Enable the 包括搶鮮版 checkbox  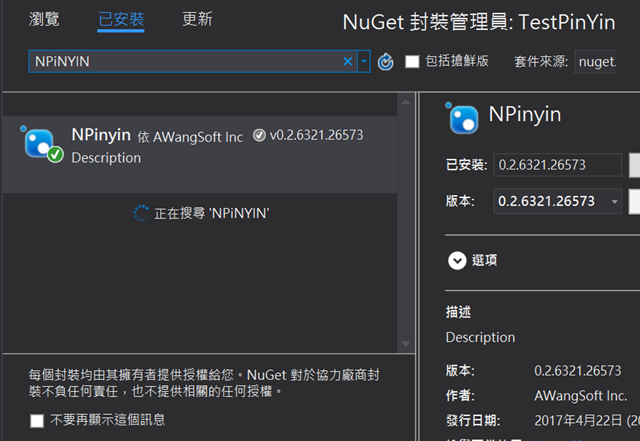[x=412, y=62]
